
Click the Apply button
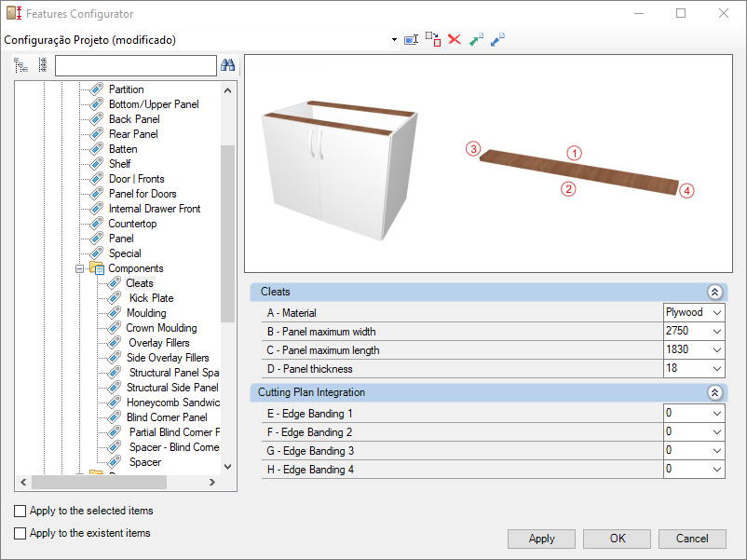541,539
